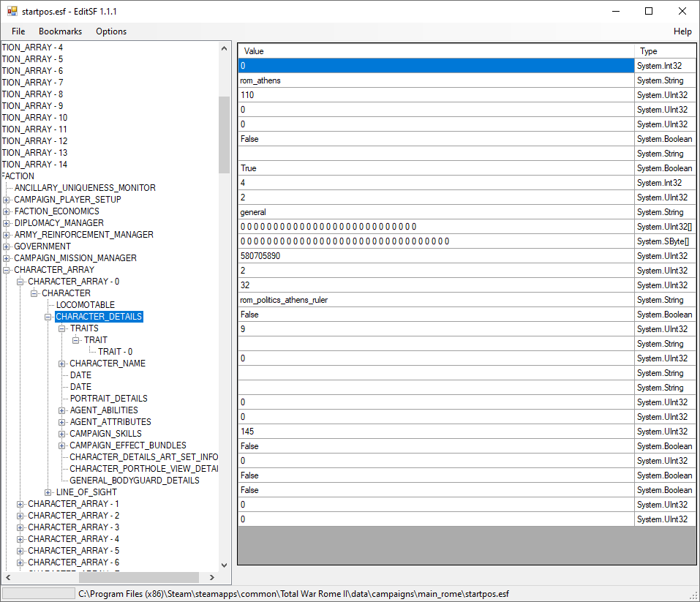Select the rom_athens value cell

pyautogui.click(x=436, y=80)
